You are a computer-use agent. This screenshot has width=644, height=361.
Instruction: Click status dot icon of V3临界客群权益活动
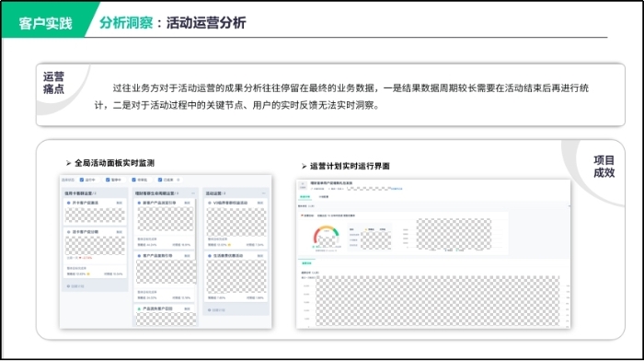click(x=210, y=203)
